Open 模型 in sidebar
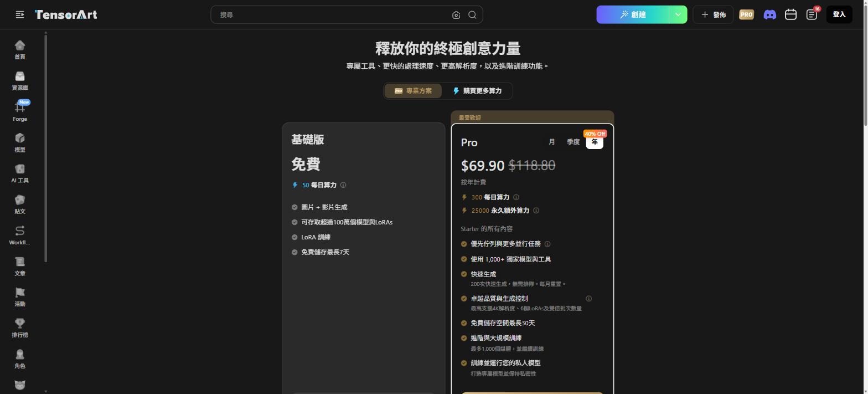868x394 pixels. (20, 142)
